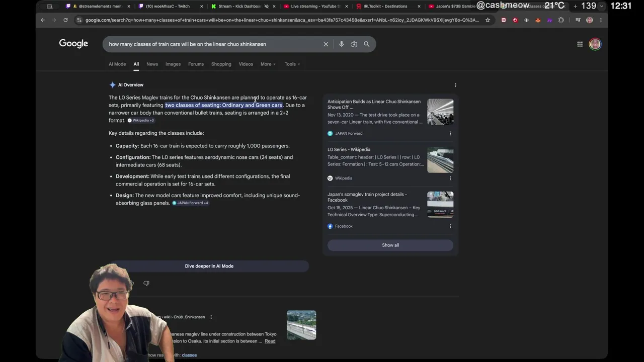644x362 pixels.
Task: Click Show all sources button
Action: [x=390, y=245]
